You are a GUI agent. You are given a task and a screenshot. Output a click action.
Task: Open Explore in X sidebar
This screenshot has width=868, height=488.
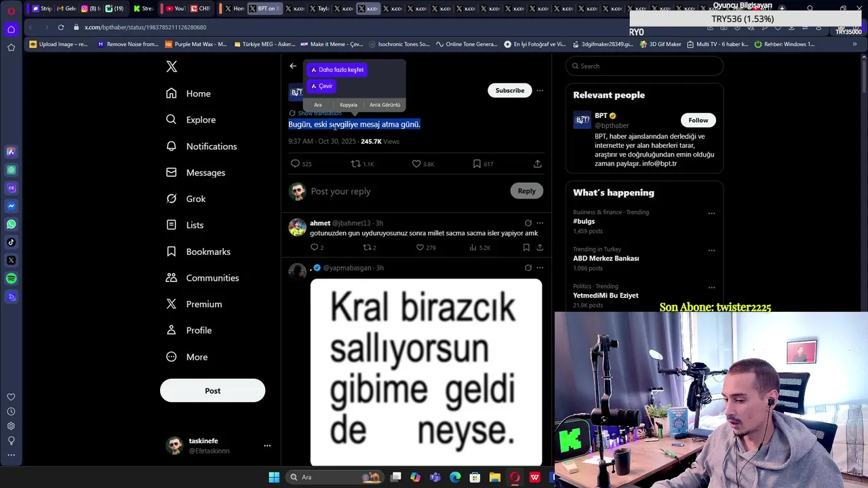coord(191,120)
